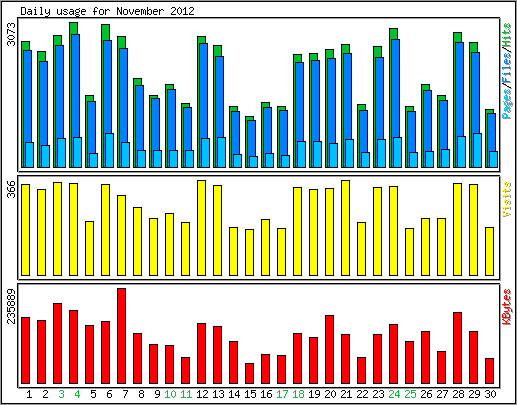
Task: Click the 235889 KBytes axis value
Action: pos(12,306)
